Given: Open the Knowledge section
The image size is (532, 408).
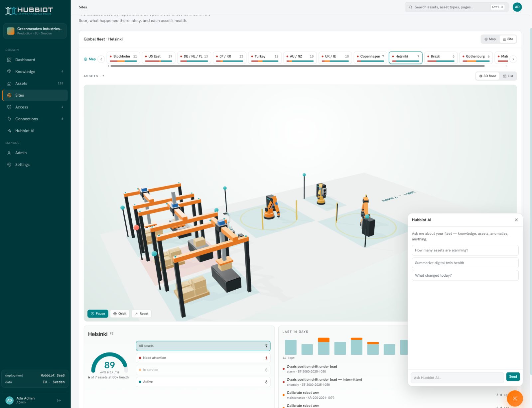Looking at the screenshot, I should click(x=35, y=71).
